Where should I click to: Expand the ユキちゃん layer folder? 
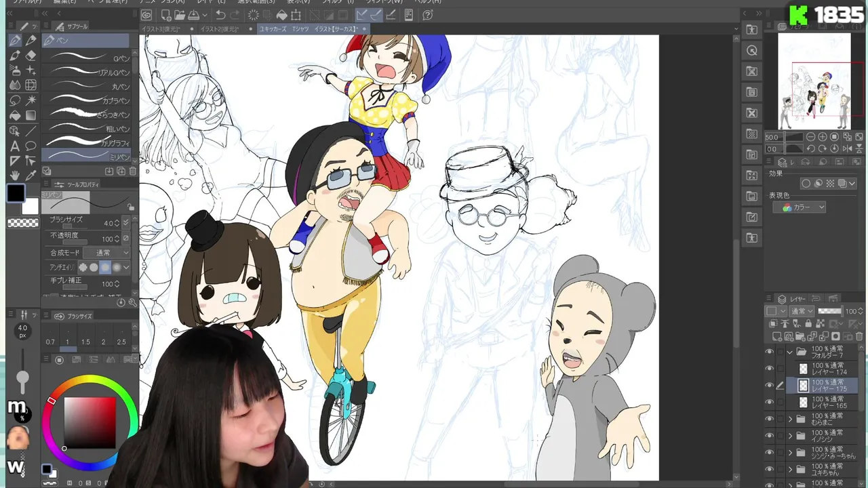pyautogui.click(x=790, y=468)
